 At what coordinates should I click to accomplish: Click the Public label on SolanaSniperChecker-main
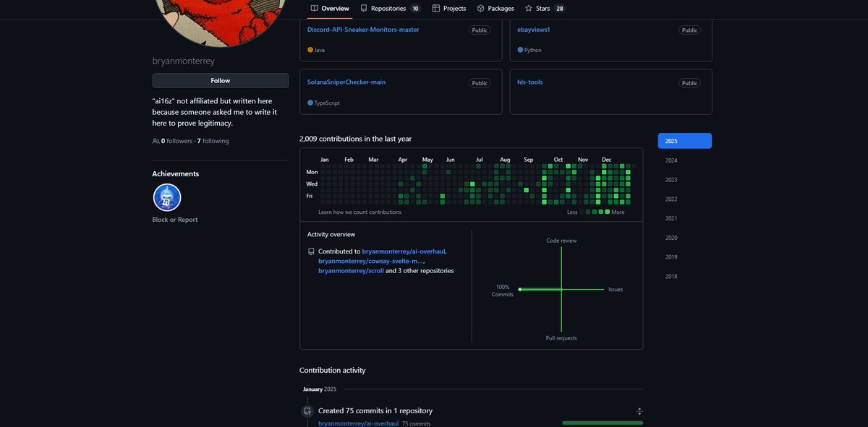(x=480, y=83)
